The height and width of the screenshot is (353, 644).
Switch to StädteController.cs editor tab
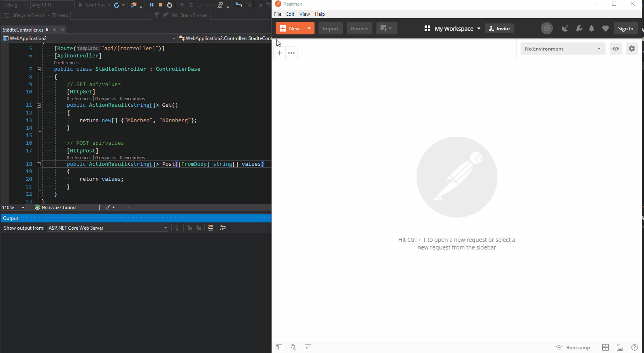coord(23,30)
